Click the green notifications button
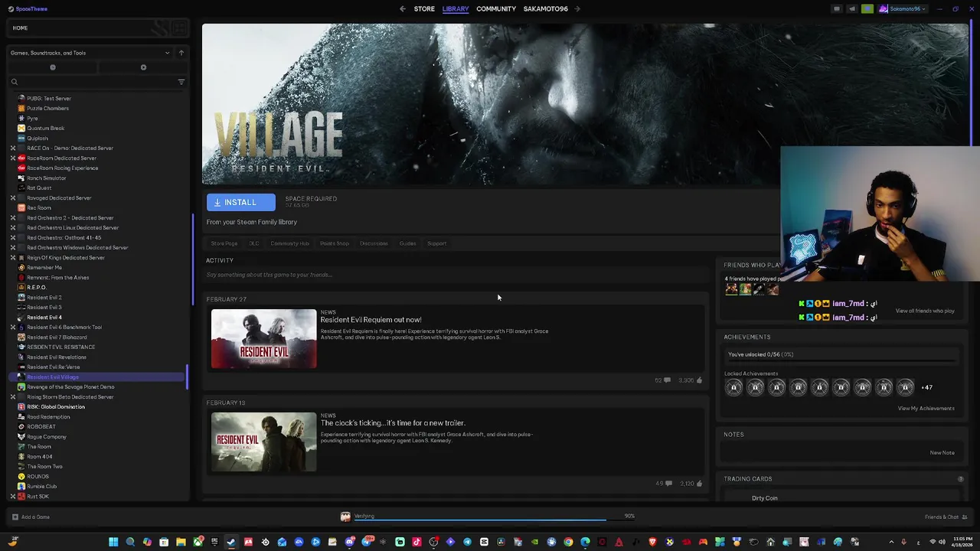This screenshot has height=551, width=980. click(867, 9)
